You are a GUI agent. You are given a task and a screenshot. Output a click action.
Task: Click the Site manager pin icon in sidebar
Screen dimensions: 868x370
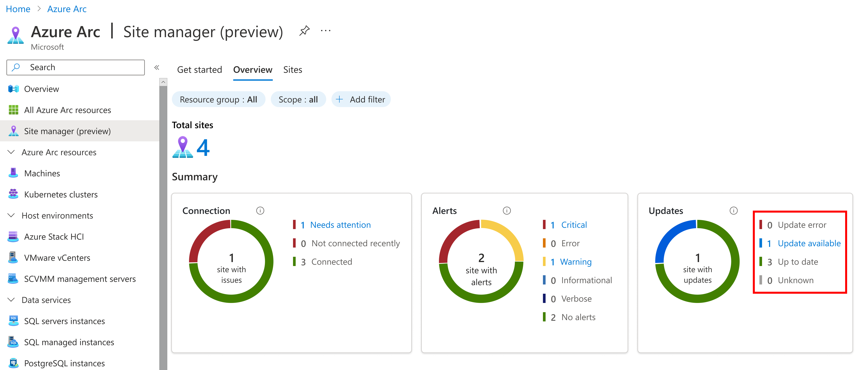point(13,131)
